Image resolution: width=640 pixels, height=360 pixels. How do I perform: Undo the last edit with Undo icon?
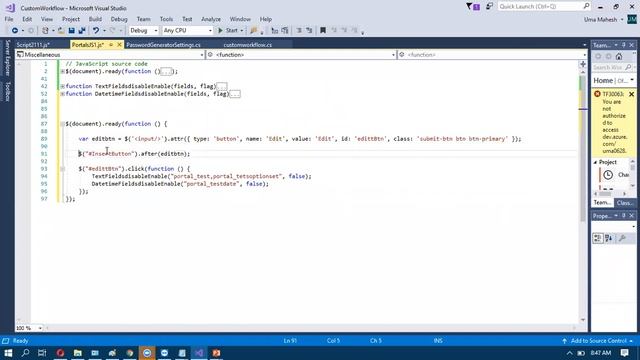click(96, 30)
